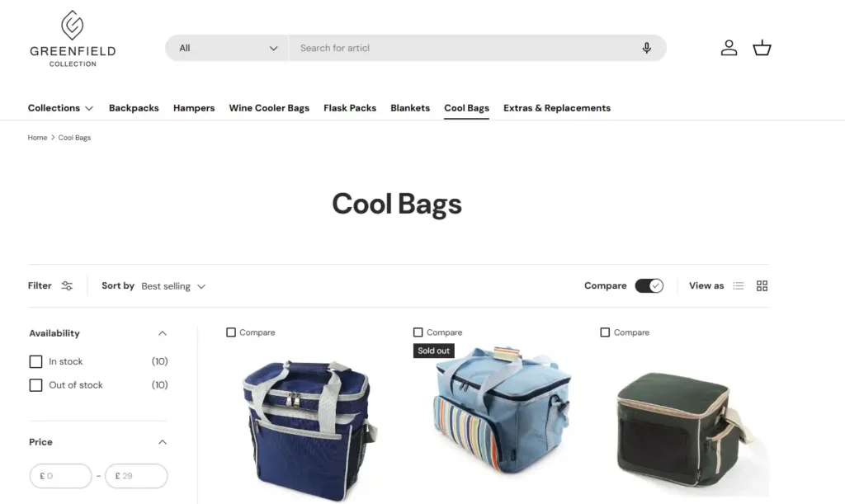
Task: Open the shopping basket icon
Action: tap(762, 48)
